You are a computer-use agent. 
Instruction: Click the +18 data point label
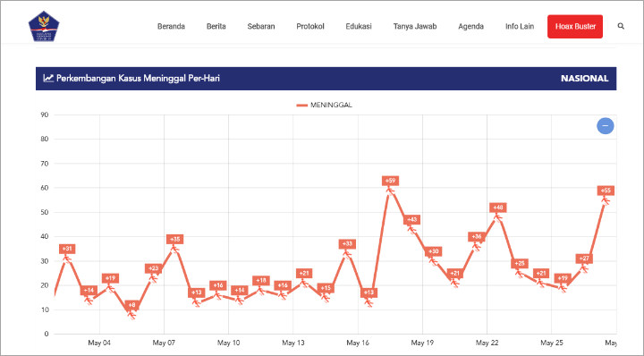(x=261, y=281)
